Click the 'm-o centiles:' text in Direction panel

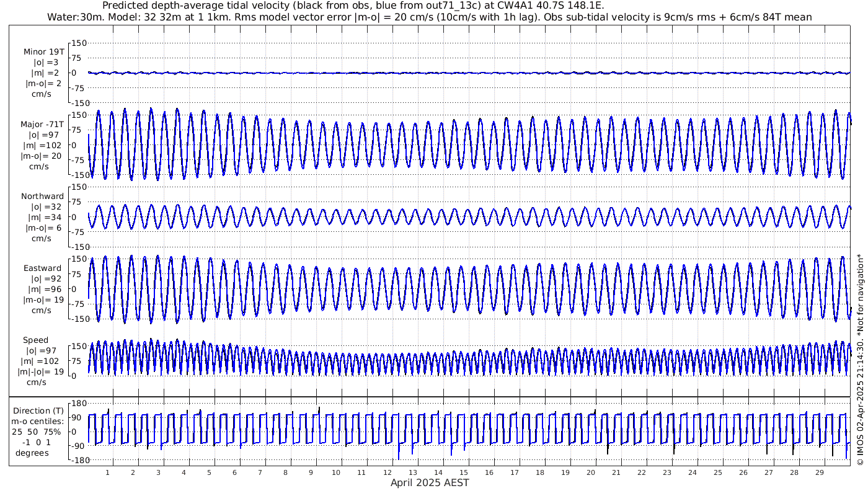pyautogui.click(x=40, y=421)
